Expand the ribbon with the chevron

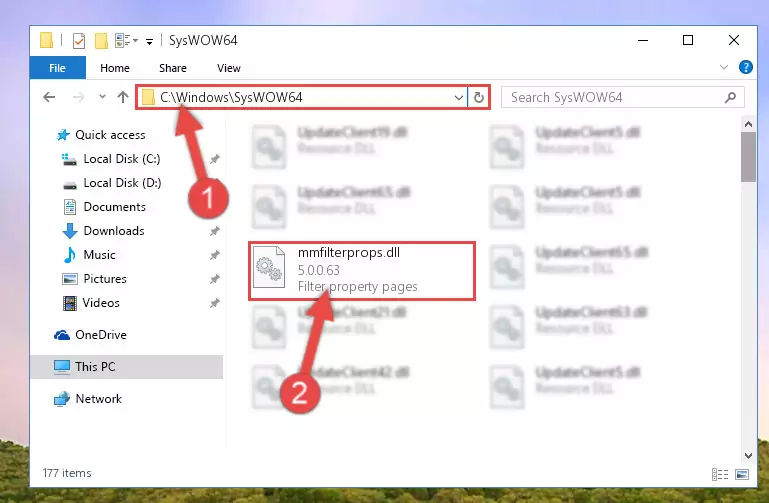pos(723,67)
